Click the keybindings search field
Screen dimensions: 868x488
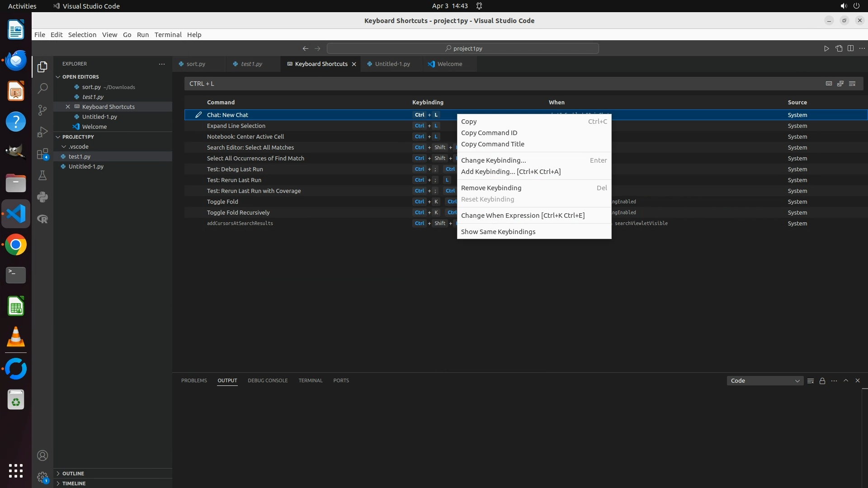click(497, 84)
